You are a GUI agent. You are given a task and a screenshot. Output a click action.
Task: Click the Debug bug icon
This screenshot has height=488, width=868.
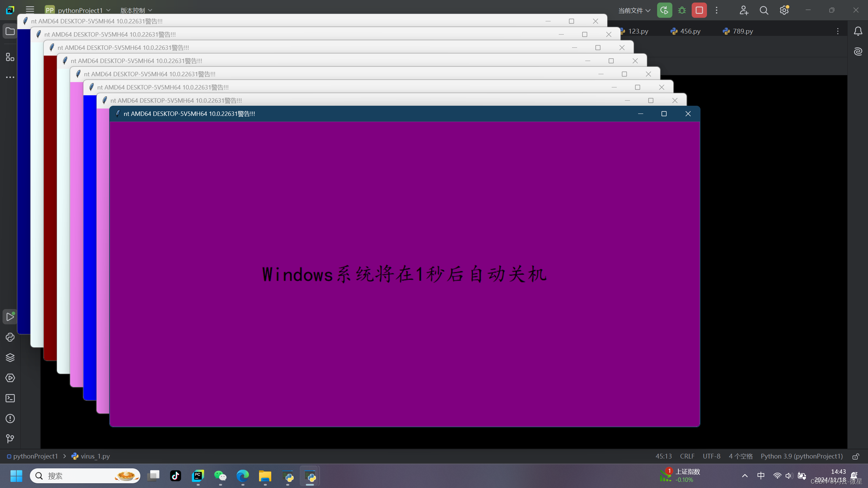(x=682, y=10)
